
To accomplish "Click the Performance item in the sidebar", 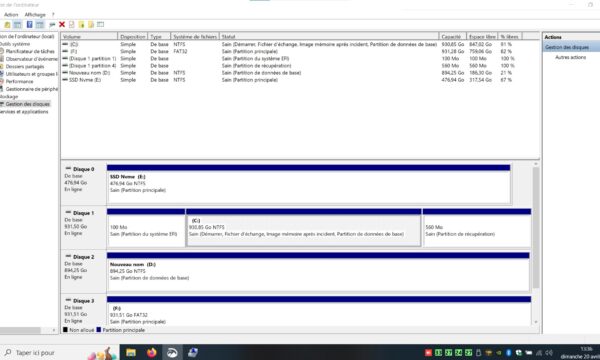I will [19, 81].
